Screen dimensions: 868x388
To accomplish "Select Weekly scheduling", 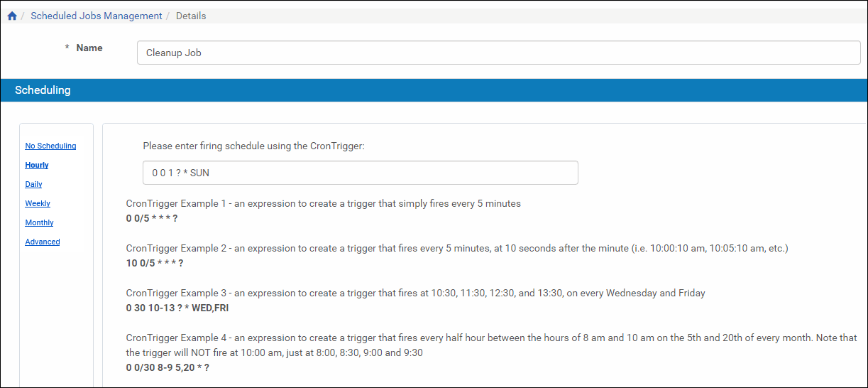I will pyautogui.click(x=38, y=203).
